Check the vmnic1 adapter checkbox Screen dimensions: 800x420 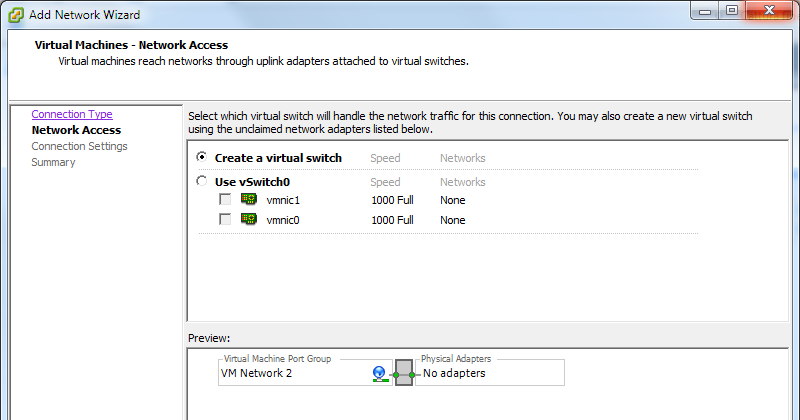click(225, 199)
